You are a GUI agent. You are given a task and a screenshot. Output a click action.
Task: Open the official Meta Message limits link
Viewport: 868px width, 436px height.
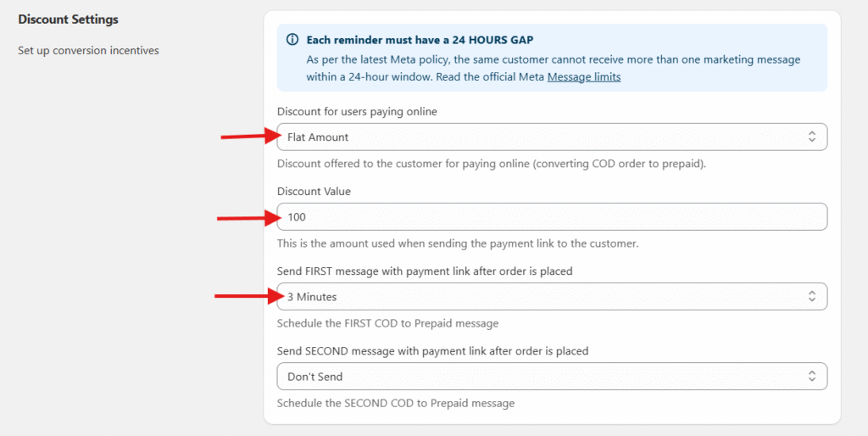point(584,77)
